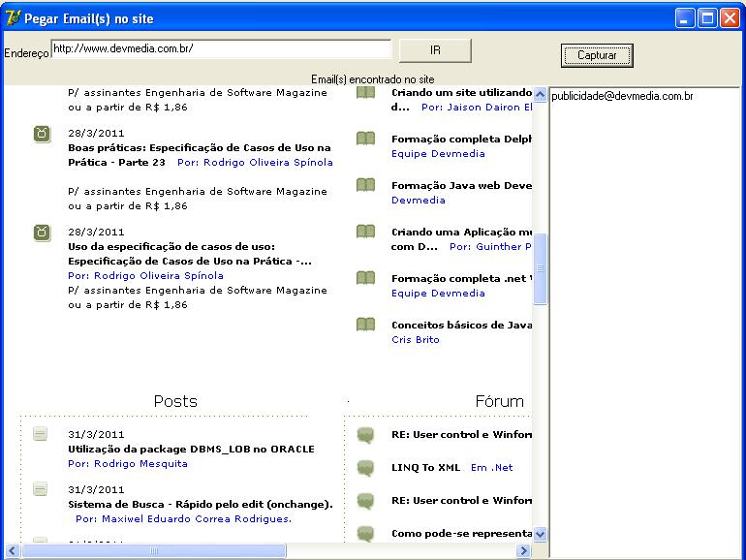Click the book icon beside Conceitos básicos de Java
746x560 pixels.
coord(365,325)
